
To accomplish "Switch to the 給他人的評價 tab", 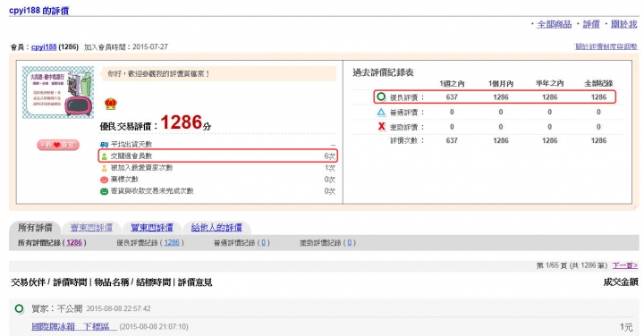I will coord(216,227).
